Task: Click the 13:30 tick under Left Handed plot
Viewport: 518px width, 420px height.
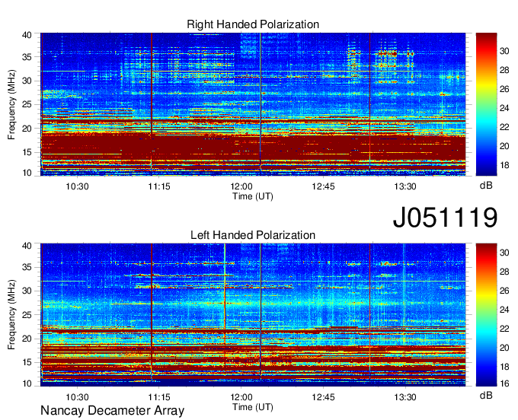Action: pos(405,397)
